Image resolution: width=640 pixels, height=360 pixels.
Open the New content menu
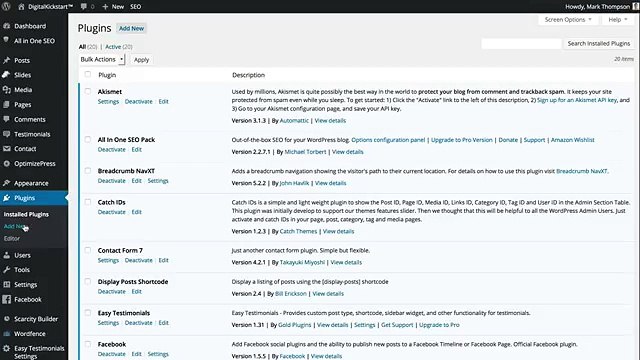113,7
